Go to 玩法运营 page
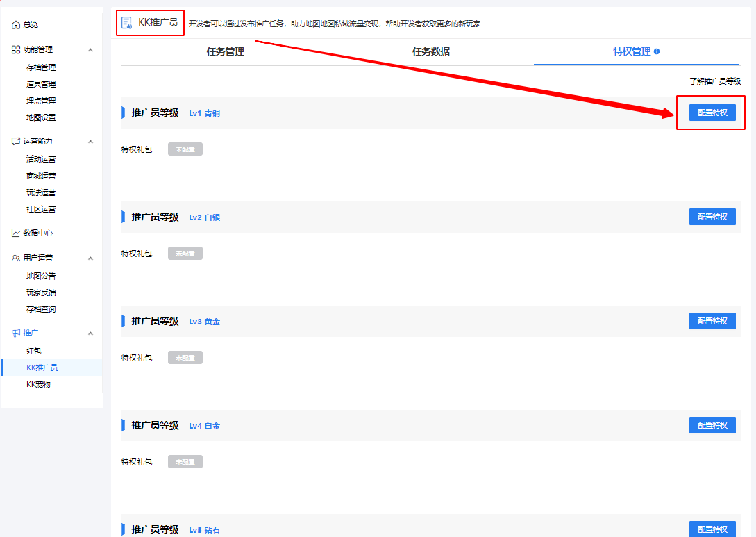 click(x=41, y=192)
